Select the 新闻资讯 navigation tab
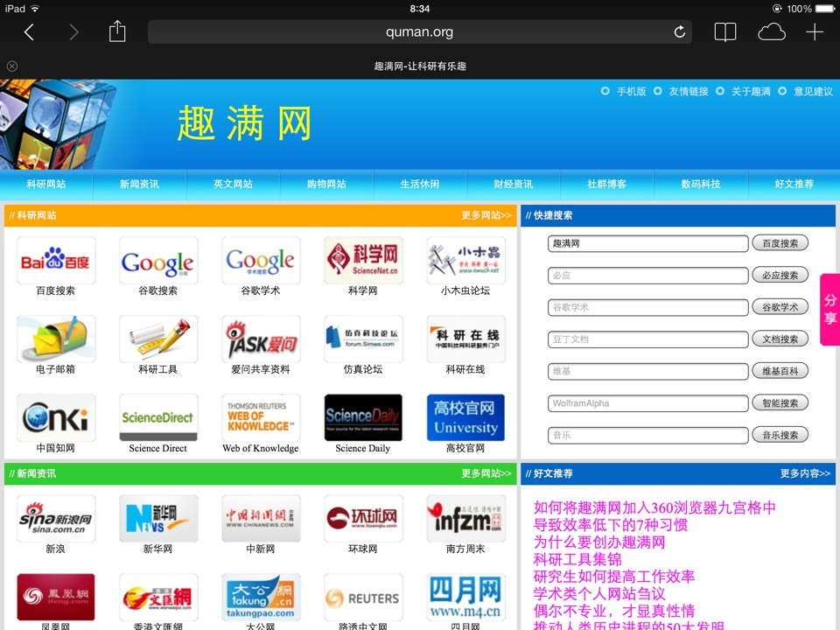Screen dimensions: 840x630 coord(139,185)
